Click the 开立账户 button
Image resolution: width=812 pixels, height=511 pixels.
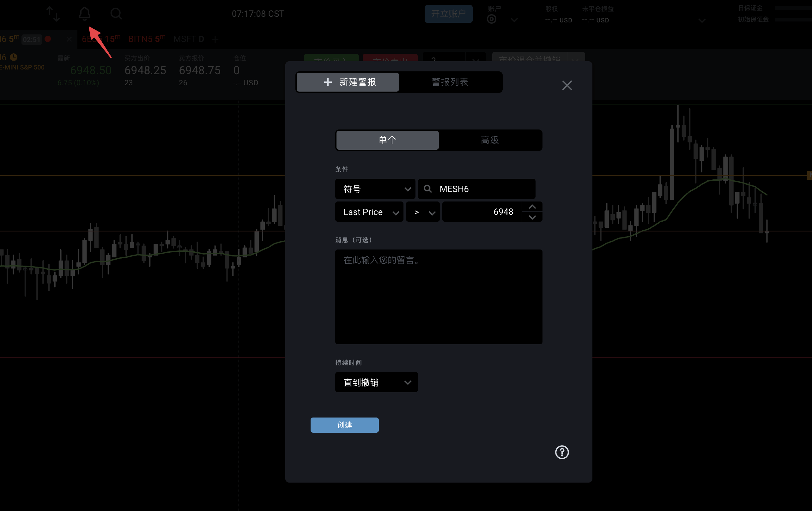click(x=448, y=14)
